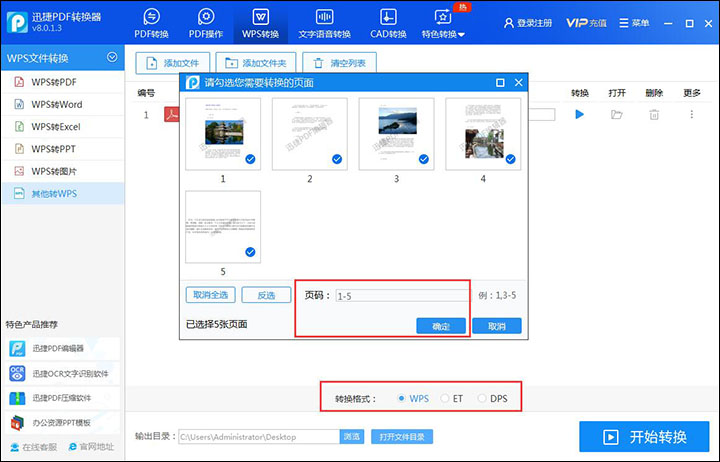The height and width of the screenshot is (462, 720).
Task: Open the three-dot more options icon
Action: 692,114
